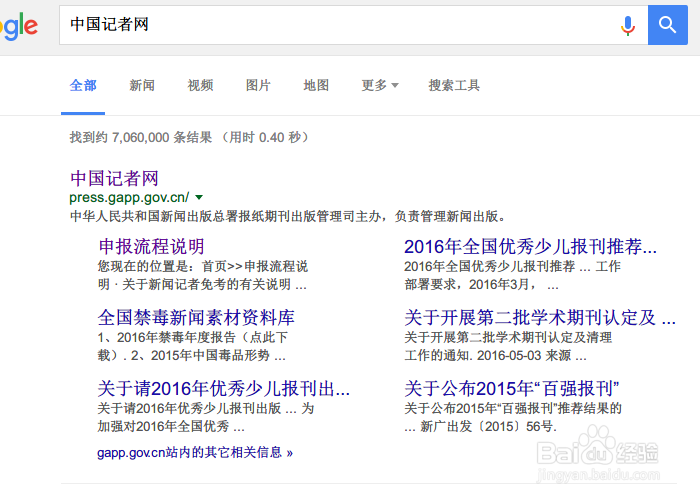Open the 全国禁毒新闻素材资料库 sitelink

[x=196, y=317]
